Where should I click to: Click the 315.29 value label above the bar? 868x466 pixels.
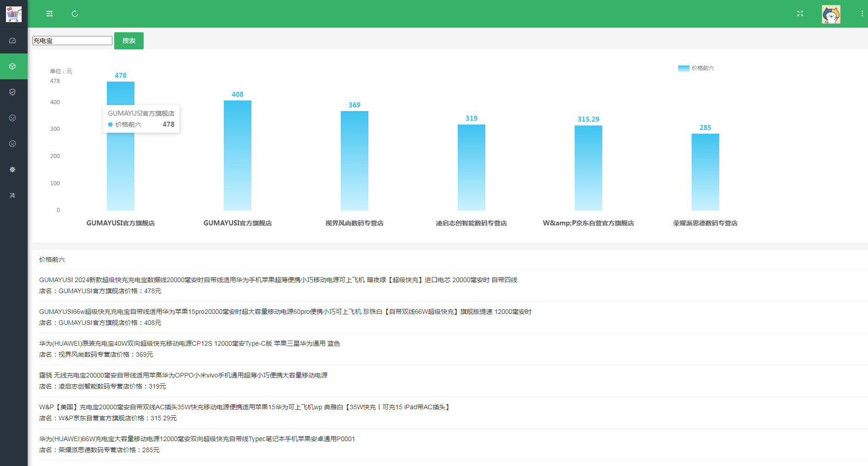(588, 119)
